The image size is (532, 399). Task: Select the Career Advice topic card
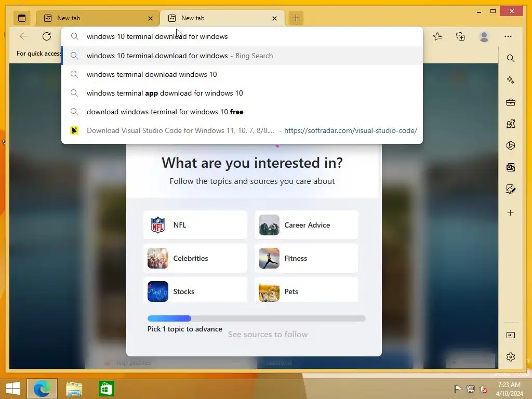point(307,225)
